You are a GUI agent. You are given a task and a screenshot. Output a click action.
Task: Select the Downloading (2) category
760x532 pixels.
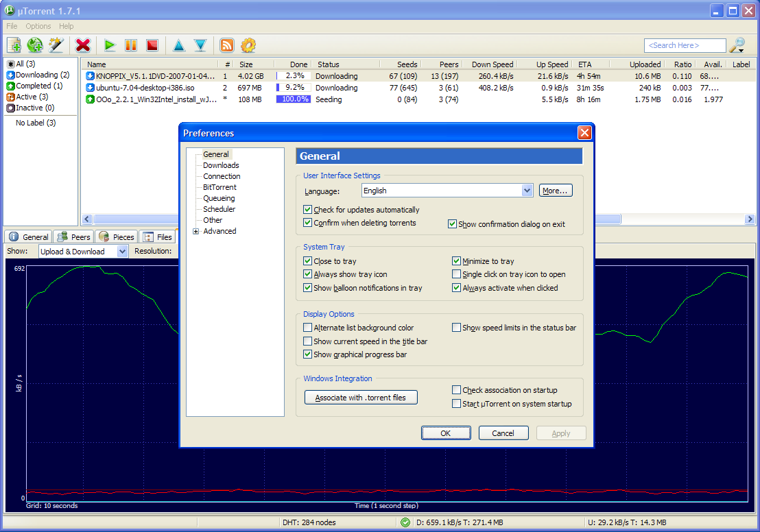pos(38,75)
